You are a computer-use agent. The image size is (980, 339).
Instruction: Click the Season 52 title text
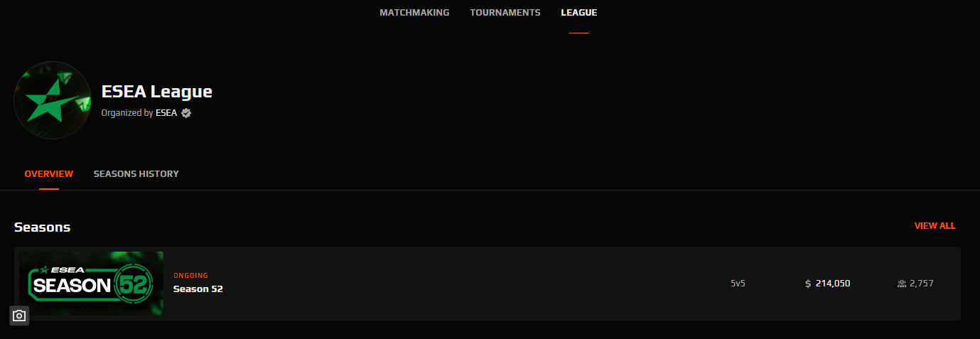click(198, 289)
